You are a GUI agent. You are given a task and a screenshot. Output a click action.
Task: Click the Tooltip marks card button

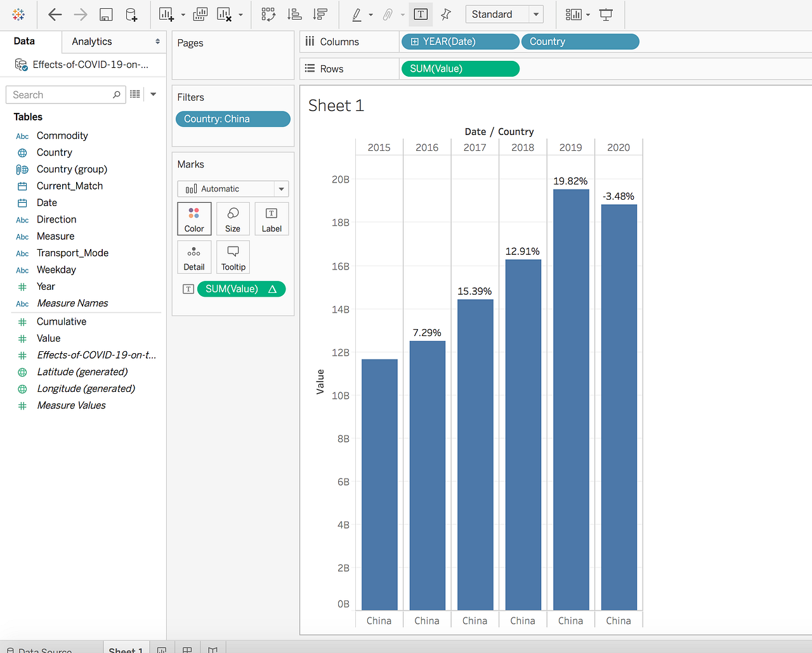(233, 257)
